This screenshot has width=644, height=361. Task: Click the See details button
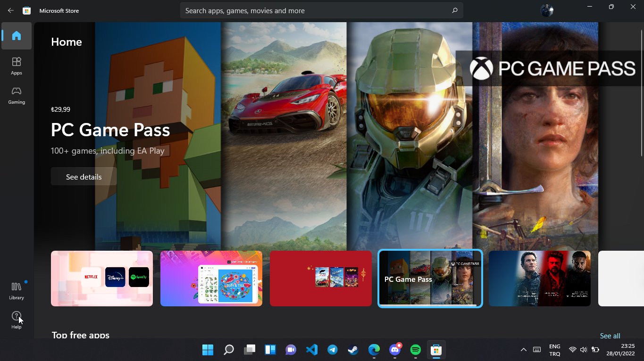pyautogui.click(x=84, y=177)
